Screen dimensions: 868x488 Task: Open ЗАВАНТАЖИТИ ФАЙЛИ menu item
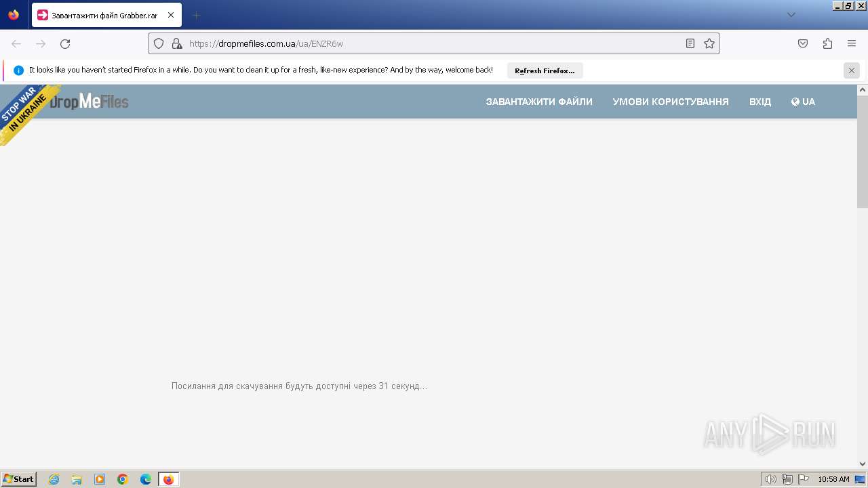click(x=539, y=102)
